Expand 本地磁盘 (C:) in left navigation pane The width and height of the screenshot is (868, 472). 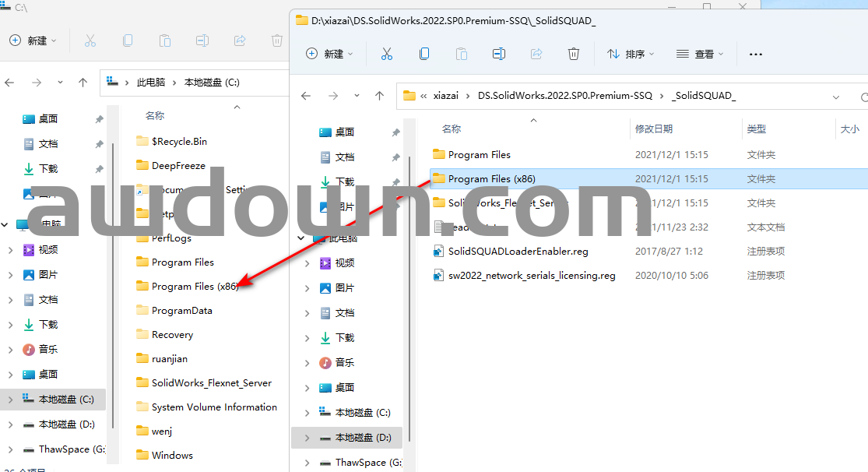[9, 400]
